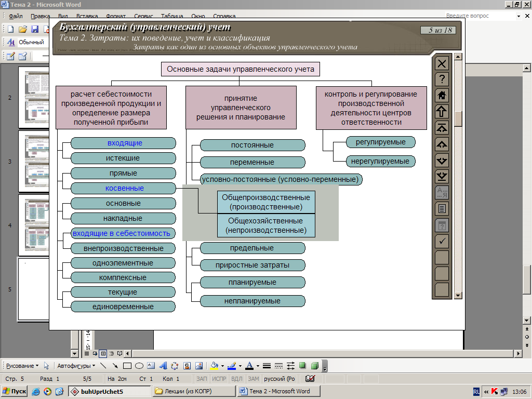Open the contents list page icon in side panel
Image resolution: width=532 pixels, height=399 pixels.
pyautogui.click(x=442, y=209)
